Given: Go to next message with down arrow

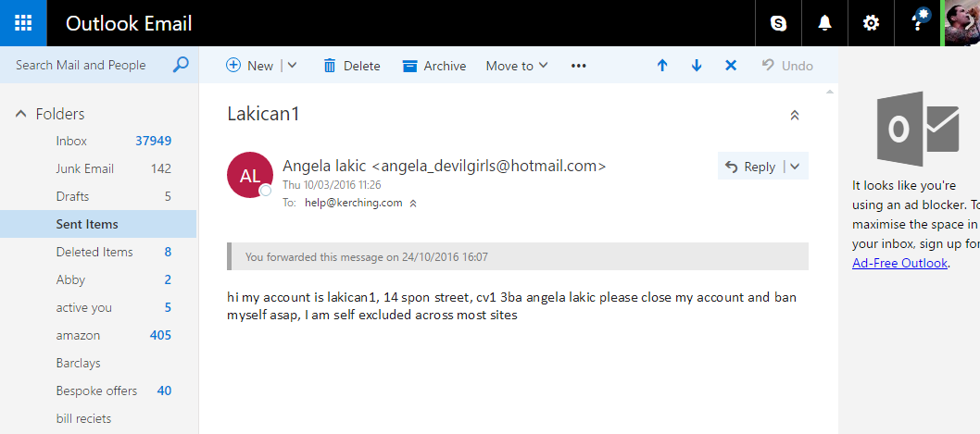Looking at the screenshot, I should [697, 66].
